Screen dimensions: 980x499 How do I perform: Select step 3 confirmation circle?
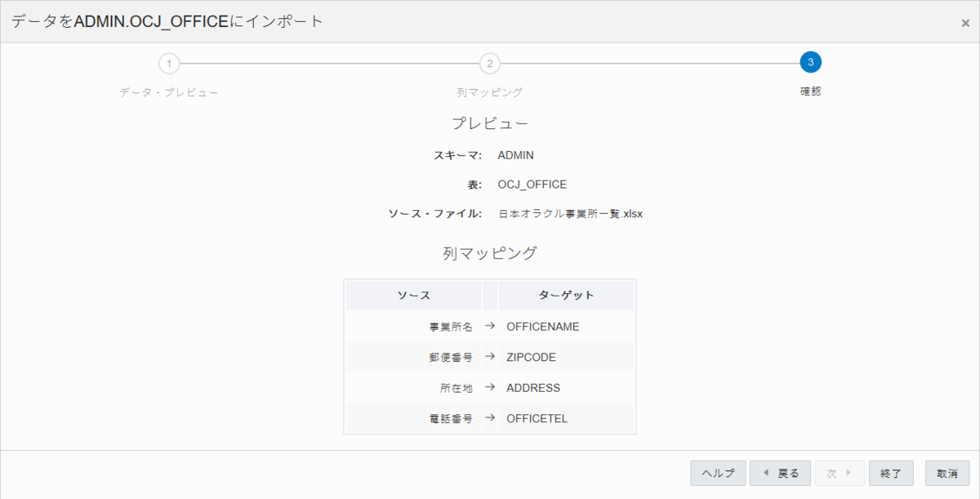pos(810,62)
